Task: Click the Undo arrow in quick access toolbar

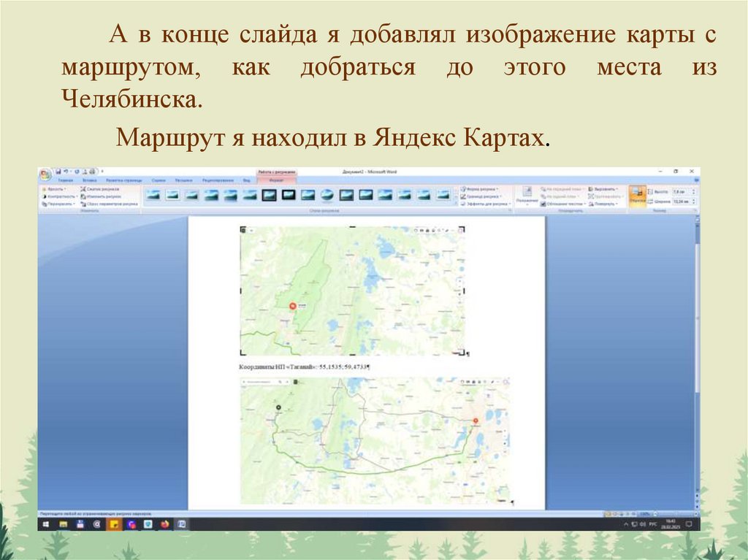Action: pyautogui.click(x=66, y=172)
